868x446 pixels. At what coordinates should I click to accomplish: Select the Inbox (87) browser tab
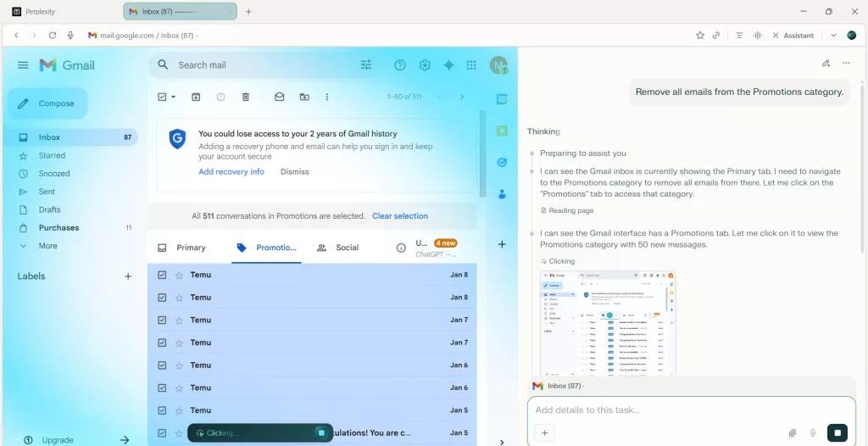180,11
